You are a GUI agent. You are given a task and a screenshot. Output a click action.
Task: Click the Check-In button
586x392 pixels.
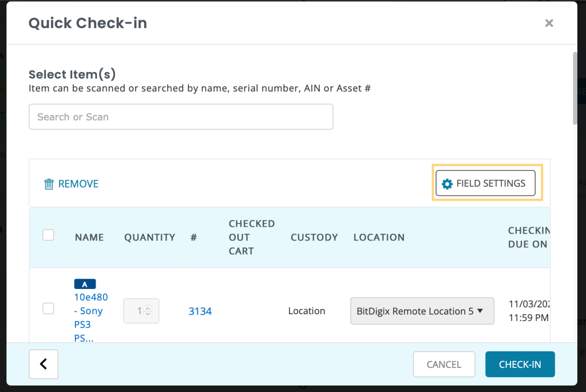[x=520, y=365]
